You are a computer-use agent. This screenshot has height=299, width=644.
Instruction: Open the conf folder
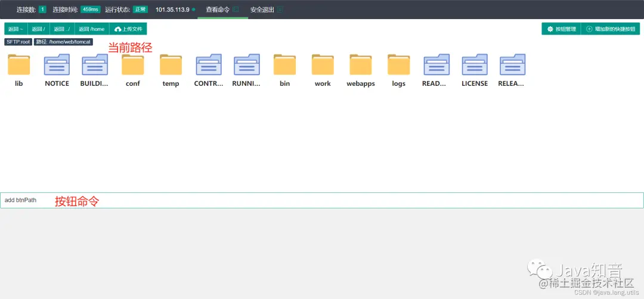[132, 65]
